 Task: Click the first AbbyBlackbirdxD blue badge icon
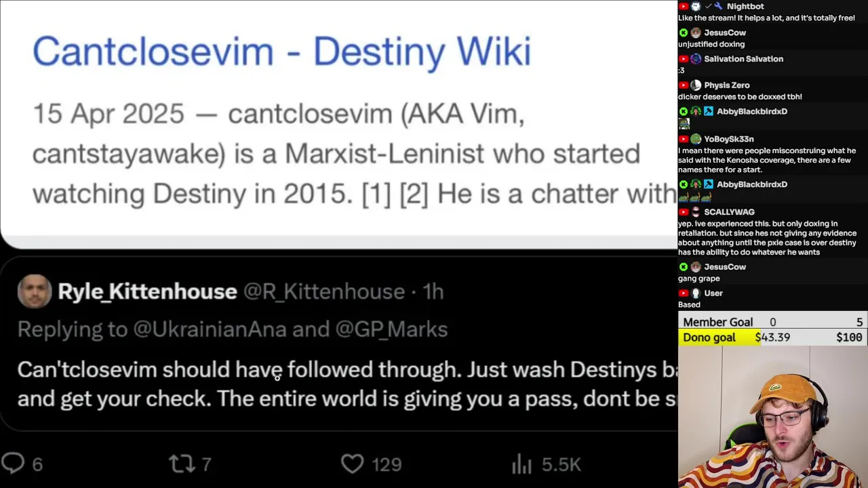pos(709,111)
